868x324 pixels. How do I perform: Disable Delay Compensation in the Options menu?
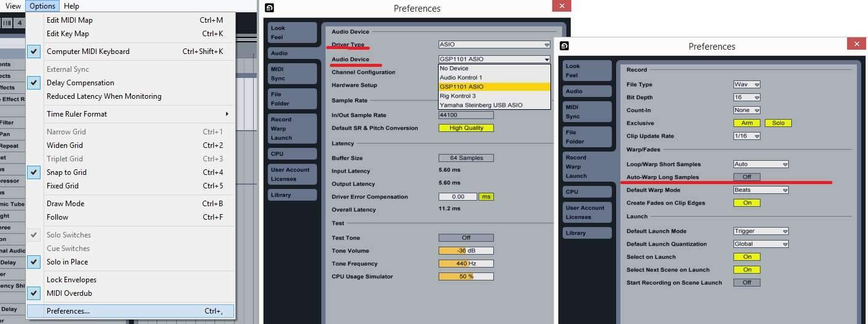(x=80, y=83)
